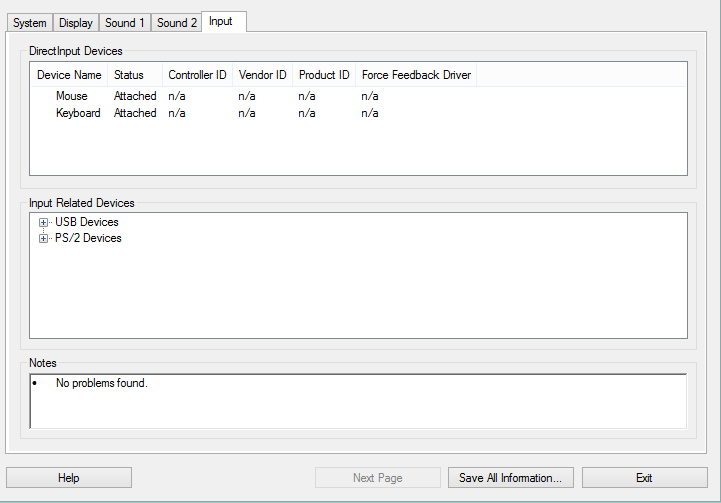Click the Product ID column header
The image size is (721, 503).
[324, 75]
